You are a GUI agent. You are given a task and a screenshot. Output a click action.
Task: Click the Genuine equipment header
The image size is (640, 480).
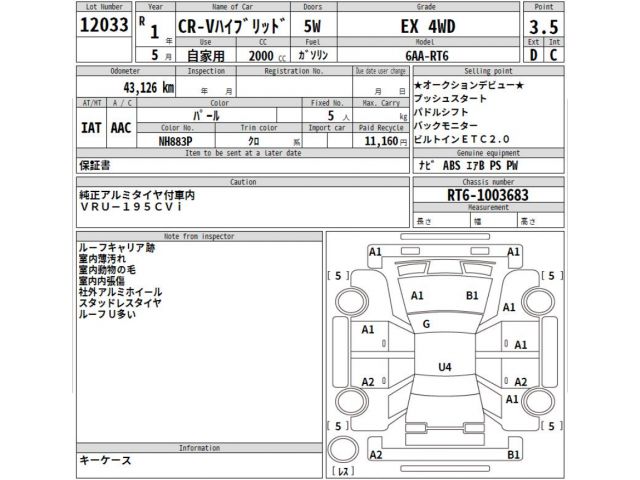click(x=488, y=153)
